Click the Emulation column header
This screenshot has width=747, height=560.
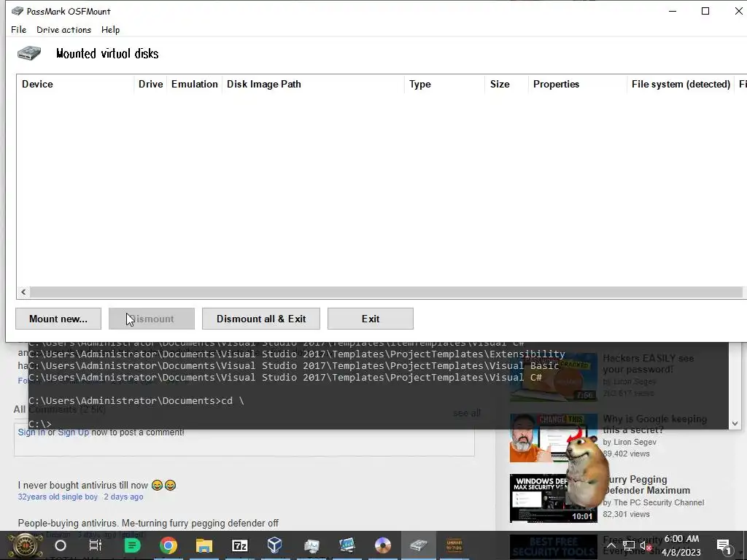click(x=194, y=85)
